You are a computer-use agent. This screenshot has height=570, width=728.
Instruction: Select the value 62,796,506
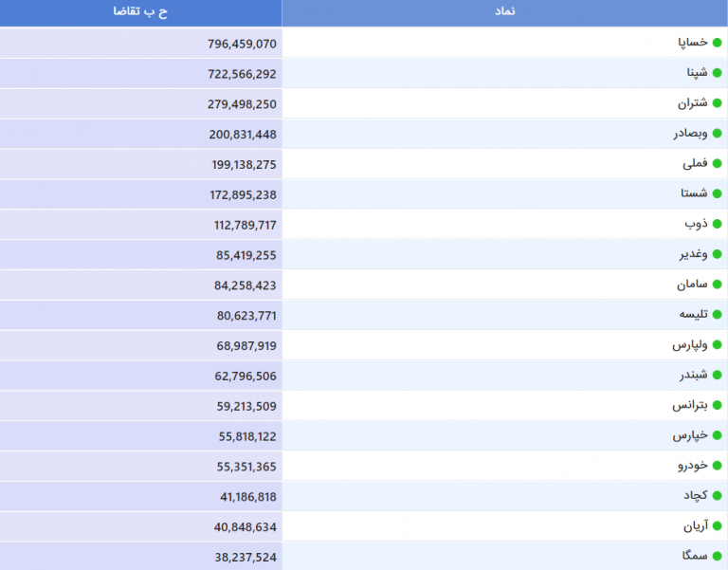[246, 377]
